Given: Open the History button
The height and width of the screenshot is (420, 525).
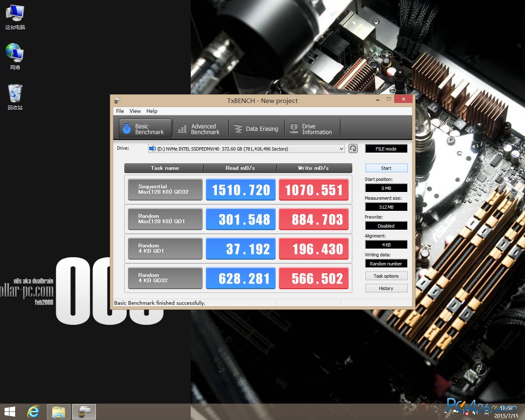Looking at the screenshot, I should (x=386, y=288).
